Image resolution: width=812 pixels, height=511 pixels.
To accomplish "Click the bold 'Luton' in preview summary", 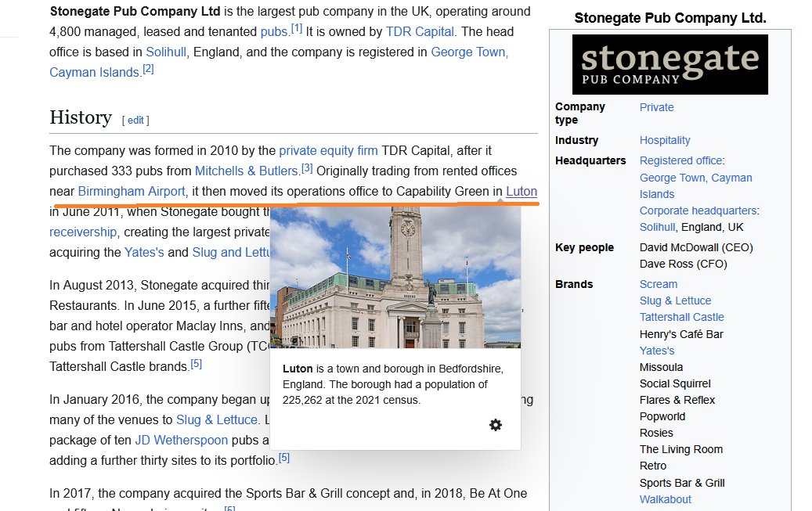I will [298, 369].
